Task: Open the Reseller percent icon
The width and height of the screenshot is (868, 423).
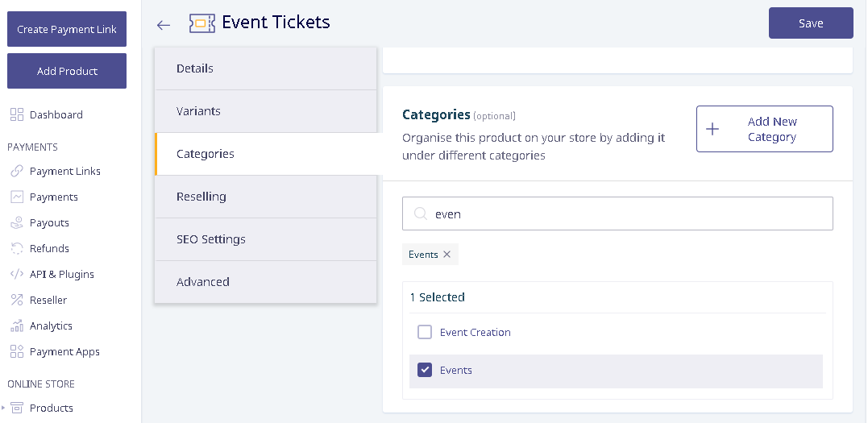Action: coord(17,300)
